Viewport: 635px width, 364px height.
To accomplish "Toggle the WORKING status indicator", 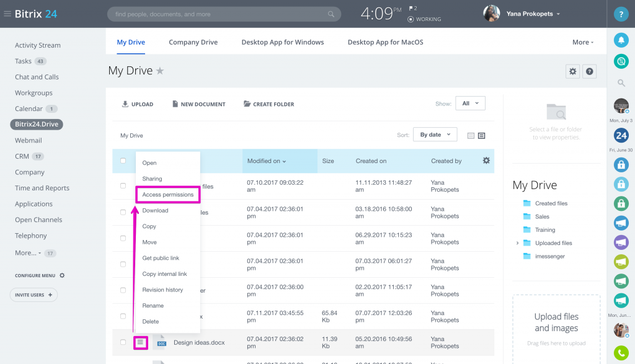I will [x=424, y=19].
